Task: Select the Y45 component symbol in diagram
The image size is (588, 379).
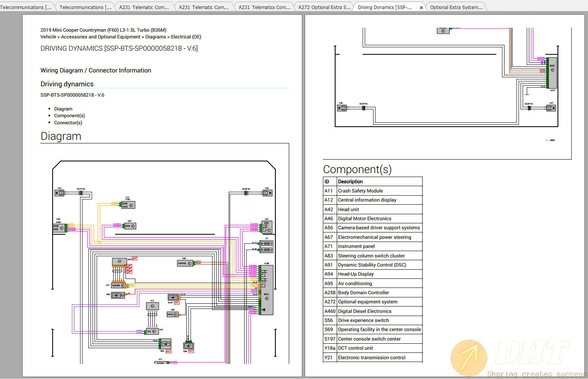Action: click(268, 193)
